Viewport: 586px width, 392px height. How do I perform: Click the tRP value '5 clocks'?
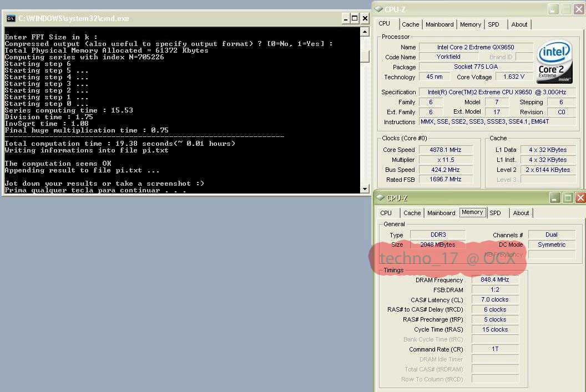(495, 319)
